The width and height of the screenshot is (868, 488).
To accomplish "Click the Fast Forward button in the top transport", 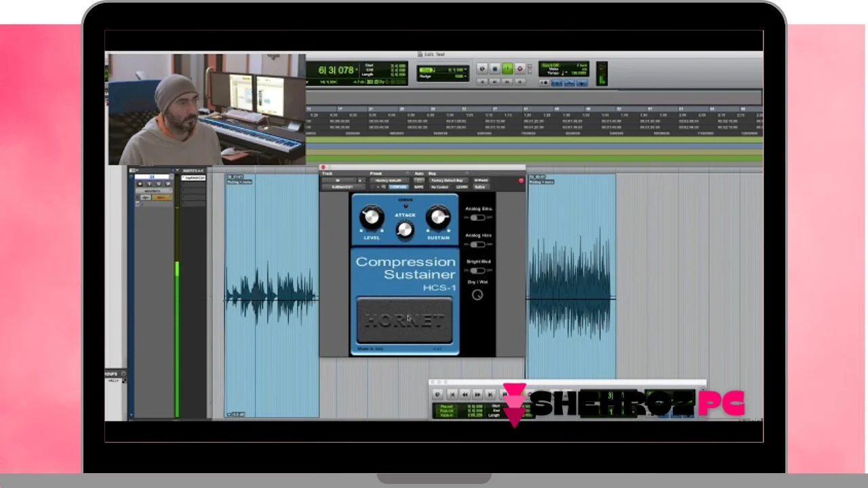I will [x=507, y=81].
